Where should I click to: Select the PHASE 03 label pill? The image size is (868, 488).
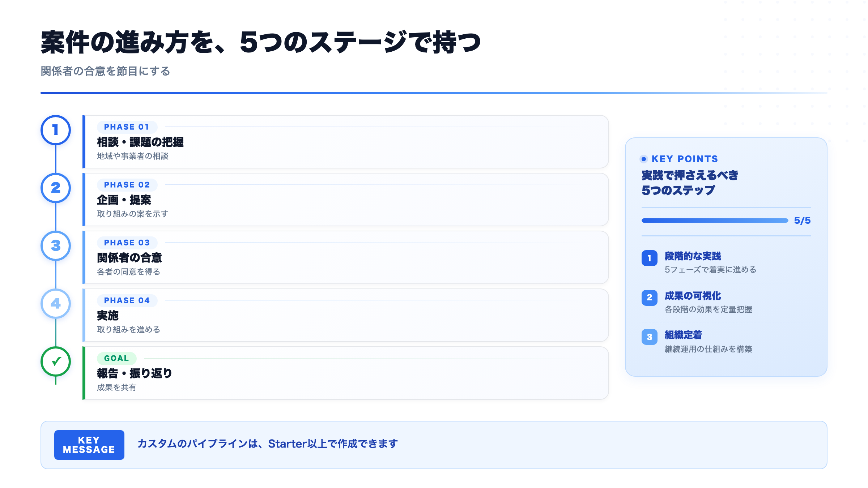pyautogui.click(x=127, y=243)
